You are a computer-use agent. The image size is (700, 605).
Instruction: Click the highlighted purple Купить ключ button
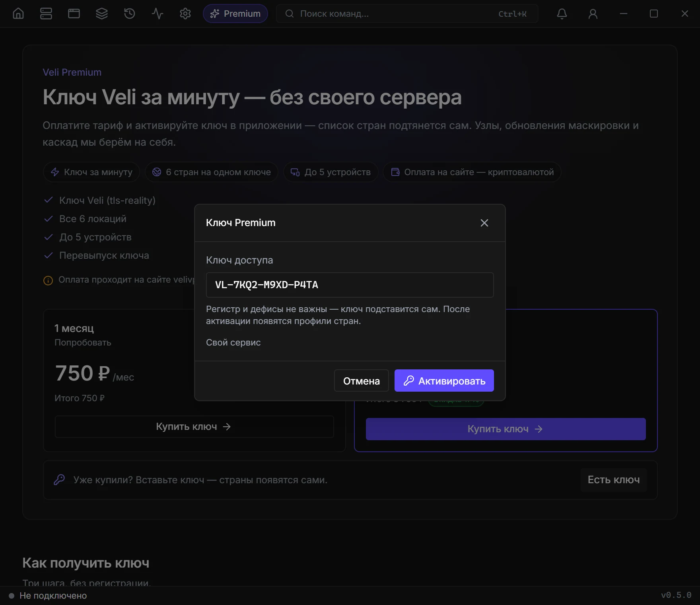coord(506,429)
